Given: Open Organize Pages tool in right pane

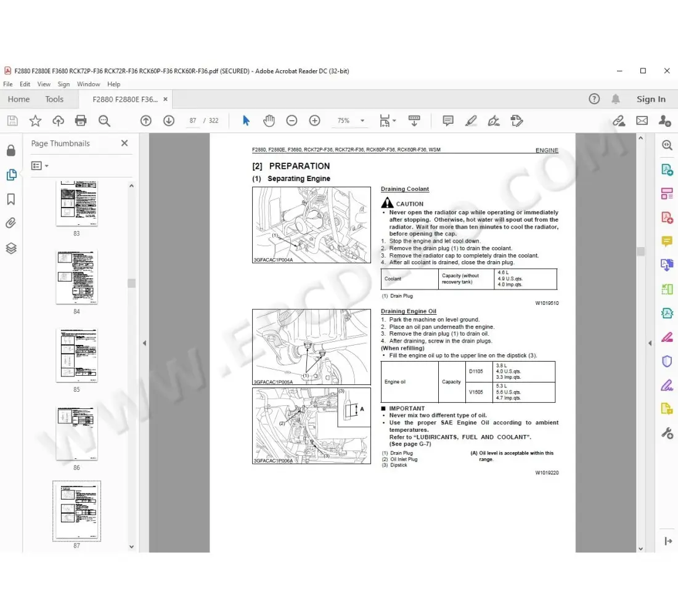Looking at the screenshot, I should tap(667, 193).
